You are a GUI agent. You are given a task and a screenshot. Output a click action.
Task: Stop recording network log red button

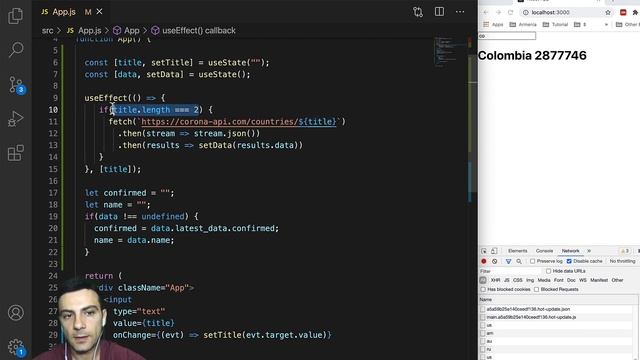(484, 261)
